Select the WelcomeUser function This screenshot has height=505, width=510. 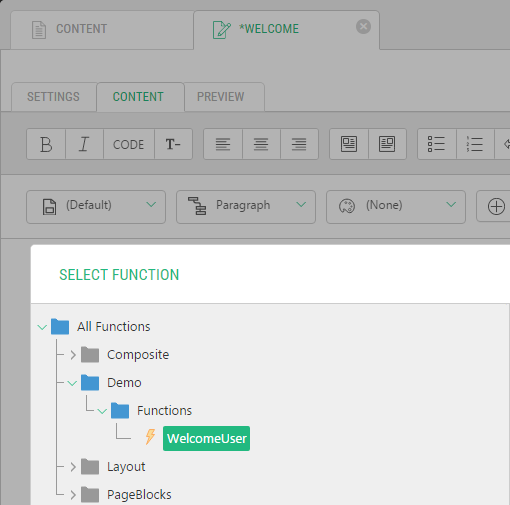click(206, 438)
